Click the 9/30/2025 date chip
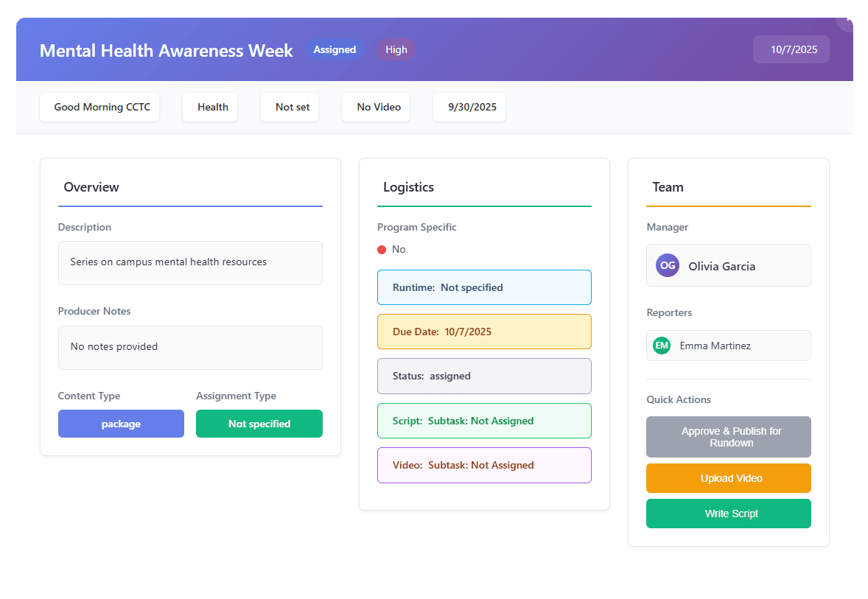This screenshot has height=599, width=868. click(469, 108)
